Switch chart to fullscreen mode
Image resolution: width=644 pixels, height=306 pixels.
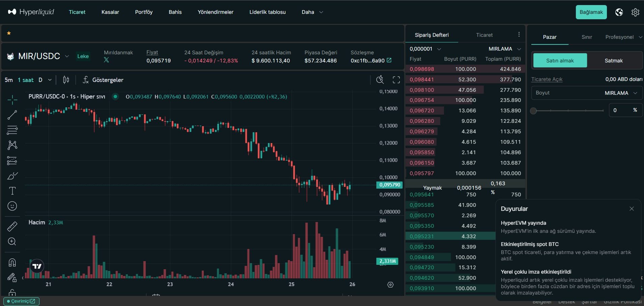(397, 80)
